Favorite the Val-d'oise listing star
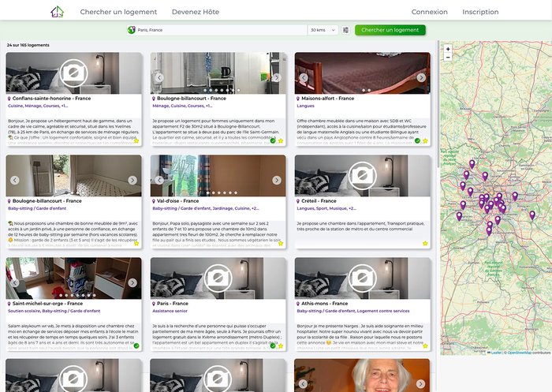Image resolution: width=552 pixels, height=392 pixels. pyautogui.click(x=281, y=244)
